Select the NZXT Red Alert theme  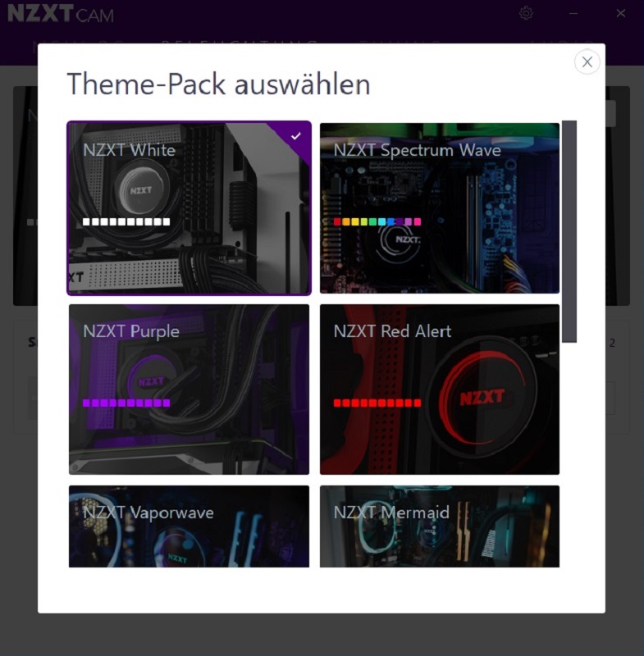coord(440,389)
